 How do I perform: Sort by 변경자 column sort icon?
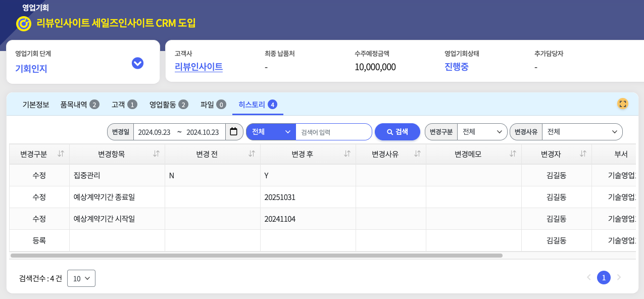point(583,154)
